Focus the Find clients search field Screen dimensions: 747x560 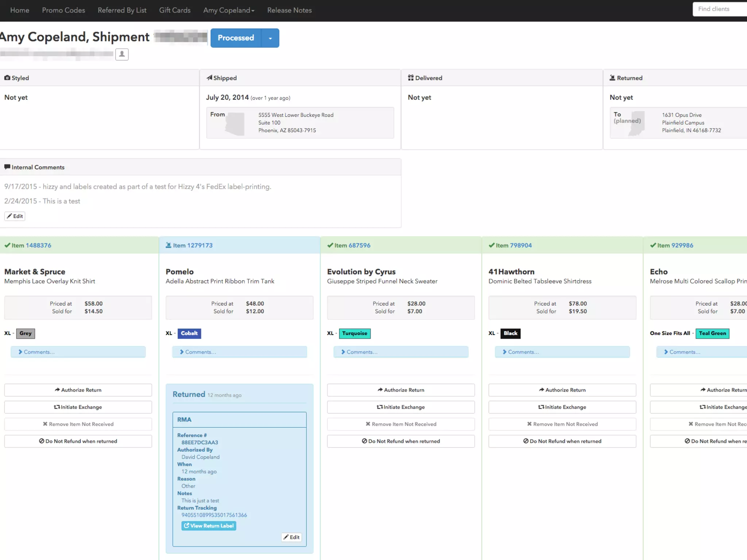720,9
